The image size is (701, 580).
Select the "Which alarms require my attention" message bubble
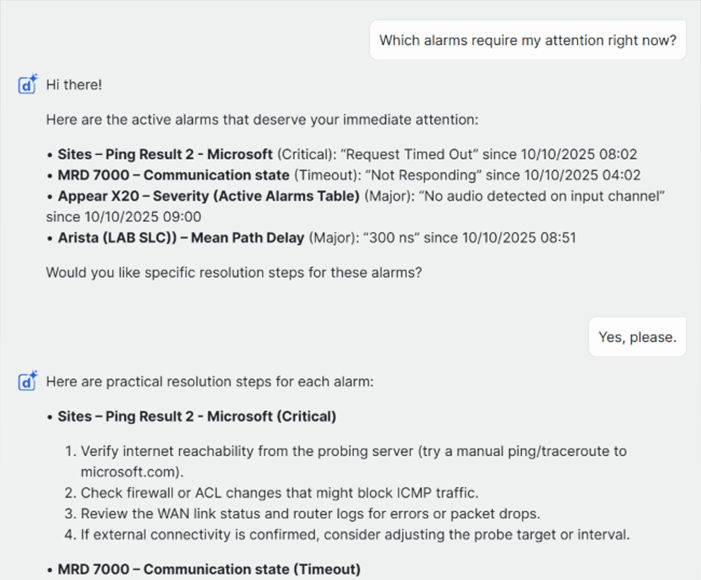(528, 41)
